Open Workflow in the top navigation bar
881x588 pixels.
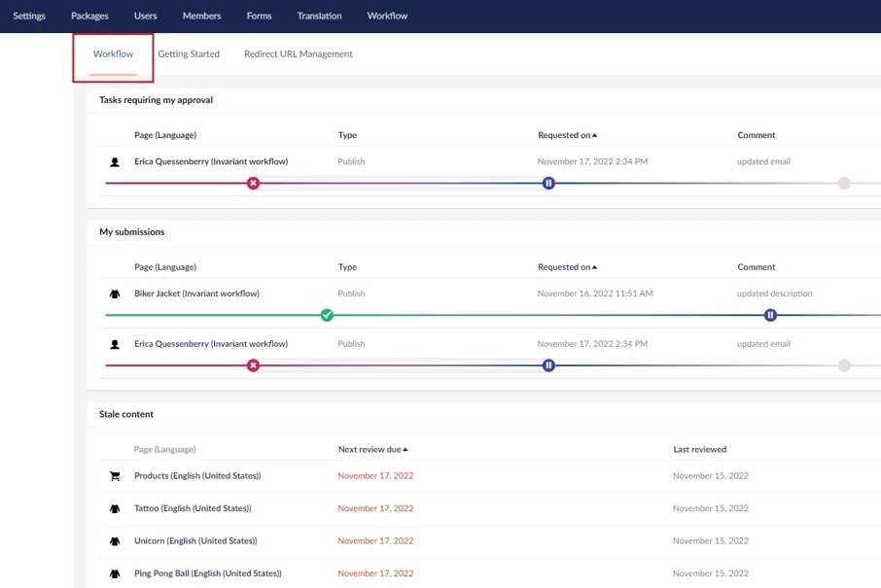[x=387, y=16]
